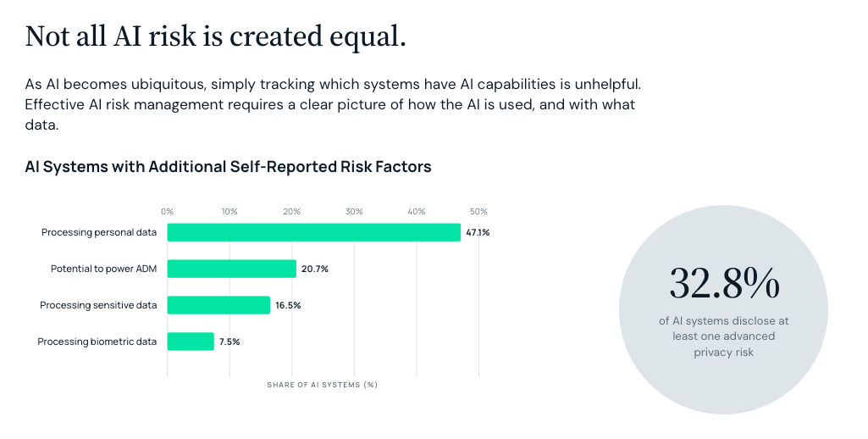Click the 'at least one advanced privacy risk' caption
This screenshot has width=868, height=439.
click(723, 336)
